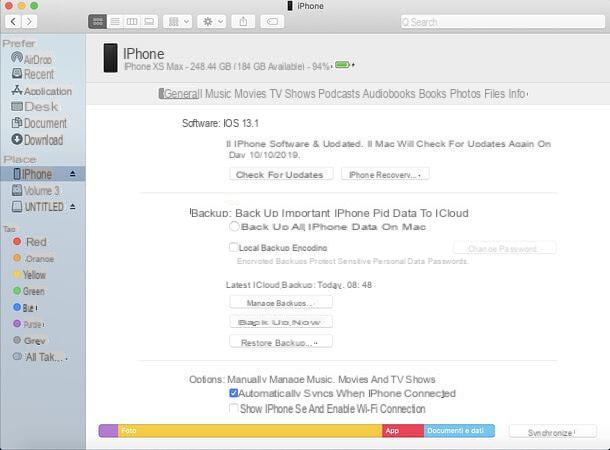
Task: Switch to the Podcasts tab
Action: [339, 94]
